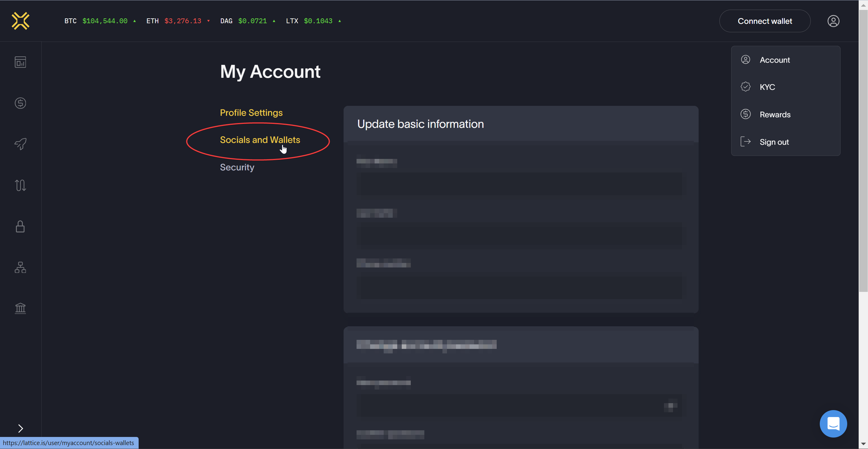Click the Lattice logo icon

[20, 21]
